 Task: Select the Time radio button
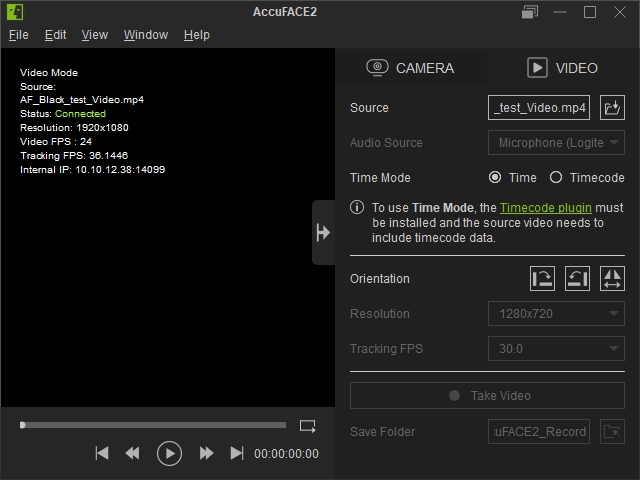[x=495, y=178]
